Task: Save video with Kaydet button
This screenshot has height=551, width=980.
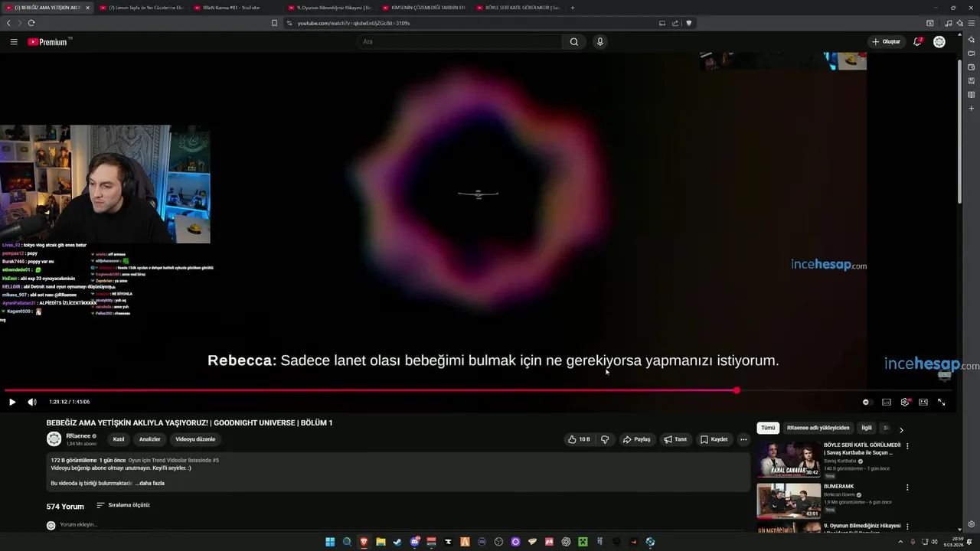Action: 714,440
